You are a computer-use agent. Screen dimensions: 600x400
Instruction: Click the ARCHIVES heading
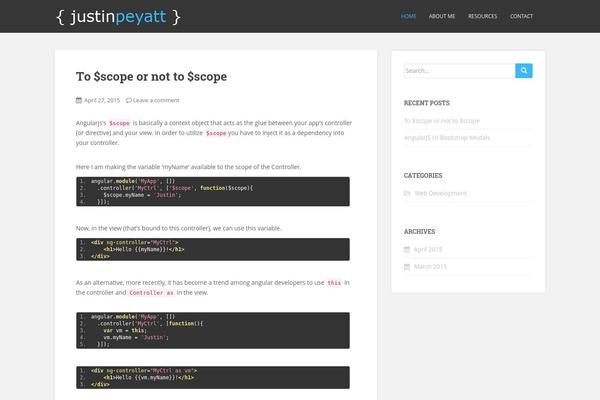click(419, 232)
